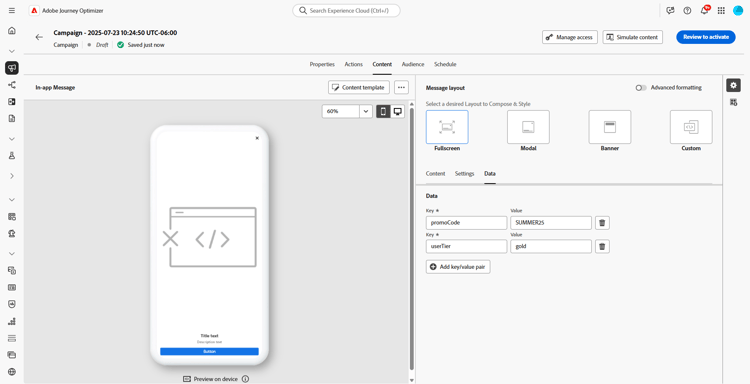Click the Review to activate button
This screenshot has height=384, width=750.
(706, 37)
